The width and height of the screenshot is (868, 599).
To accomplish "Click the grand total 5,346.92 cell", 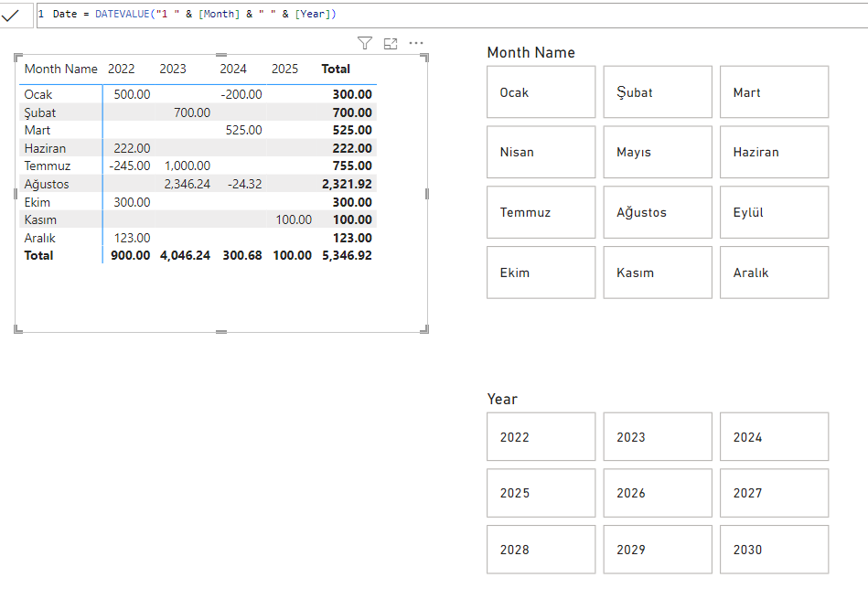I will coord(347,255).
